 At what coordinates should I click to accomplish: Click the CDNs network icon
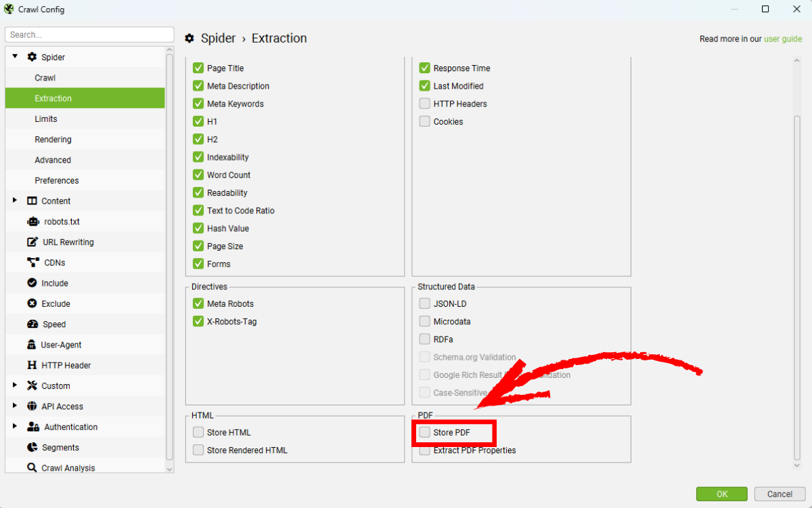32,263
